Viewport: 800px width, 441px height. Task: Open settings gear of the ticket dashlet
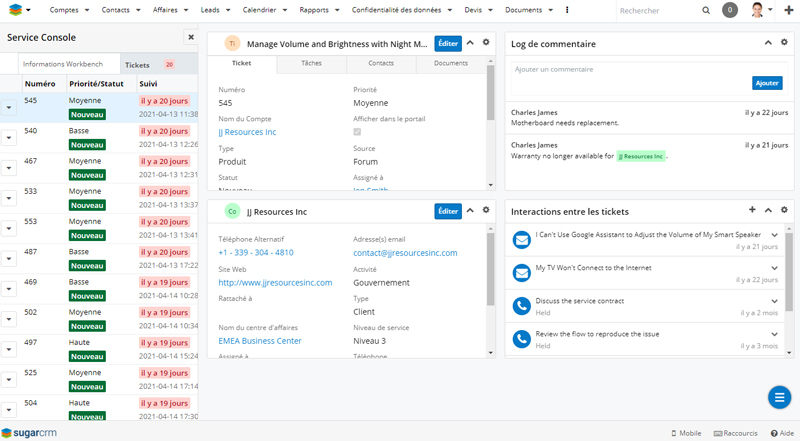[486, 42]
